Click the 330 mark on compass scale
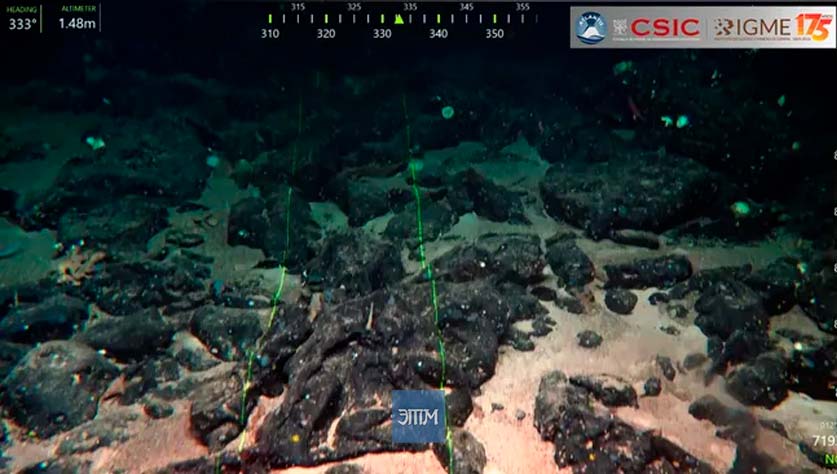This screenshot has width=837, height=474. 382,34
